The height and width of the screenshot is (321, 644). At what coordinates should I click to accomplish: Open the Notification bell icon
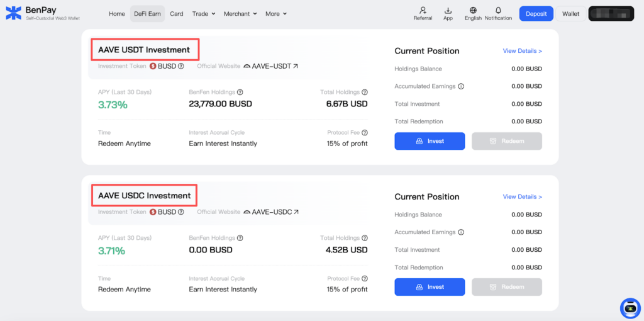498,11
